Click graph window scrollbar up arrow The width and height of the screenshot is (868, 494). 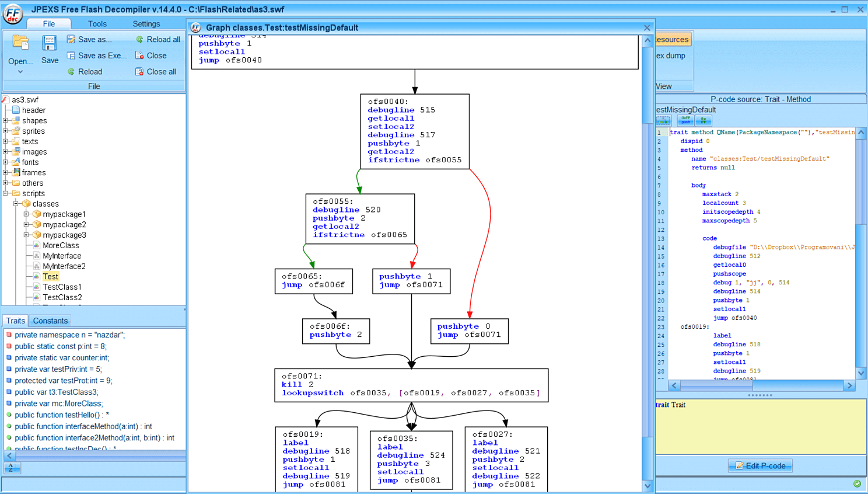pos(647,40)
